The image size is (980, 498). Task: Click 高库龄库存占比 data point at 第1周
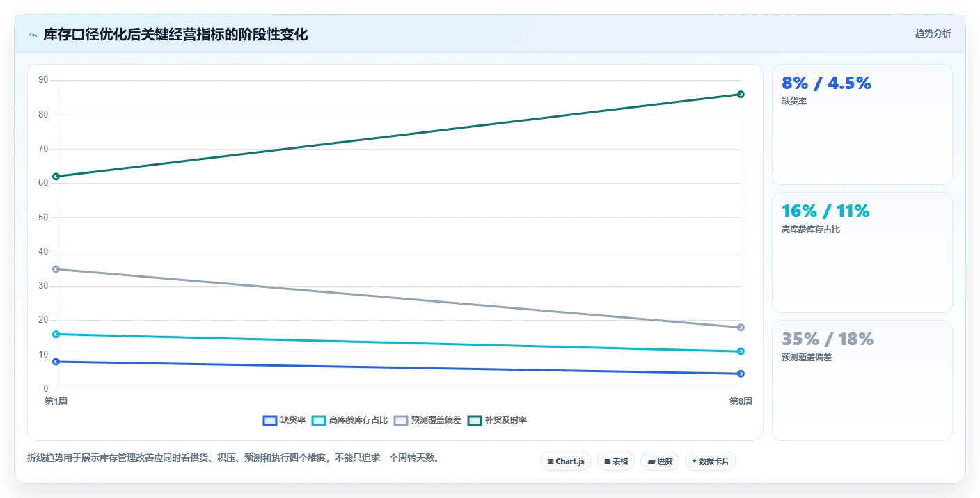56,334
